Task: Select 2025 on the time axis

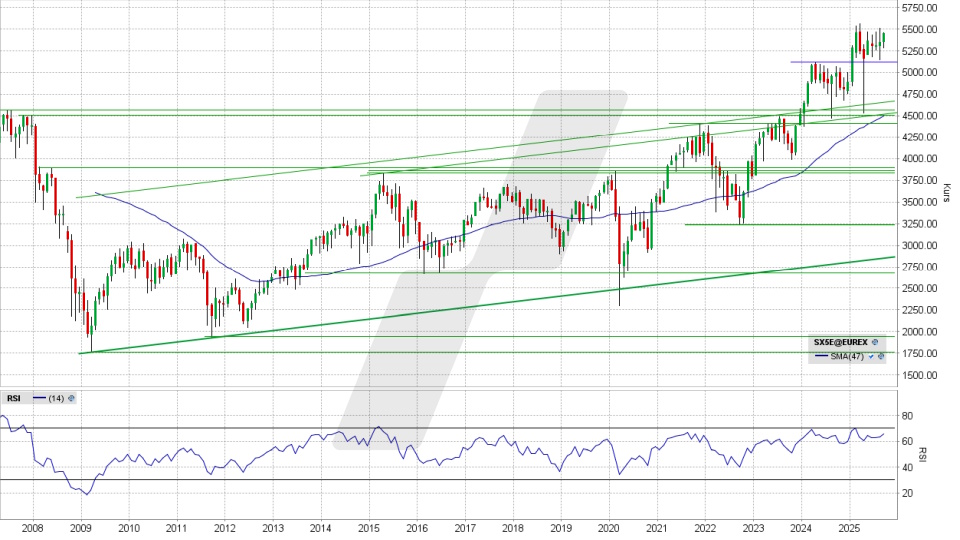Action: click(848, 528)
